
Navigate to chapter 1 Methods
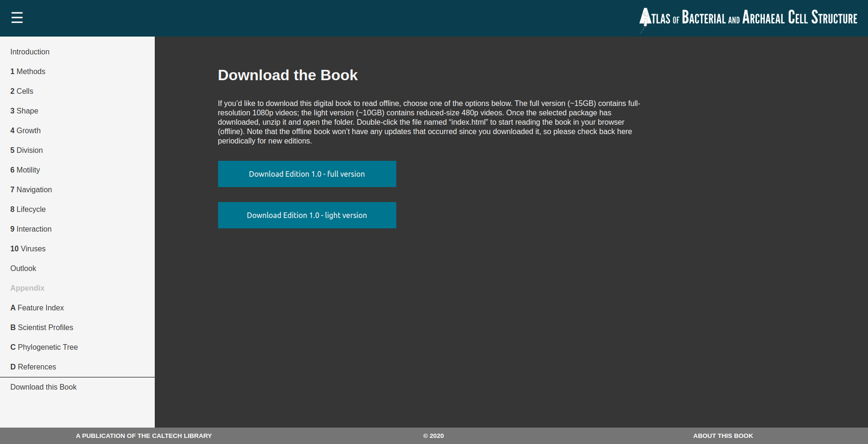click(x=28, y=71)
